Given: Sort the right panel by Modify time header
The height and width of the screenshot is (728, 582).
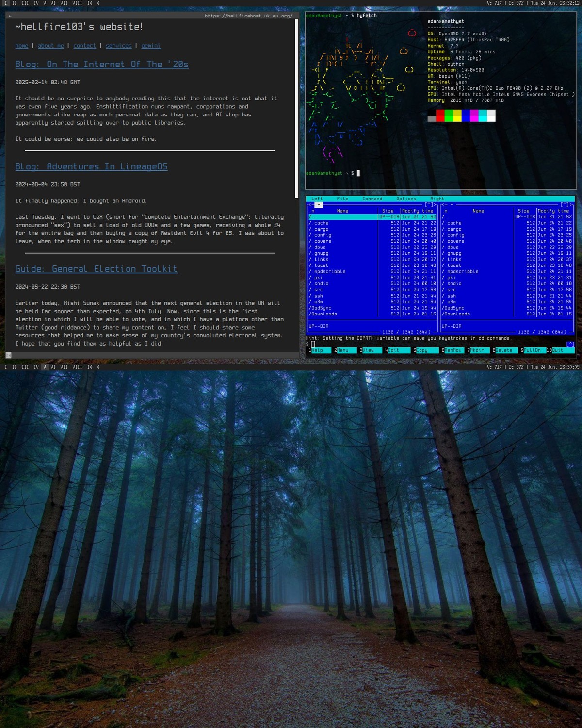Looking at the screenshot, I should (x=553, y=211).
